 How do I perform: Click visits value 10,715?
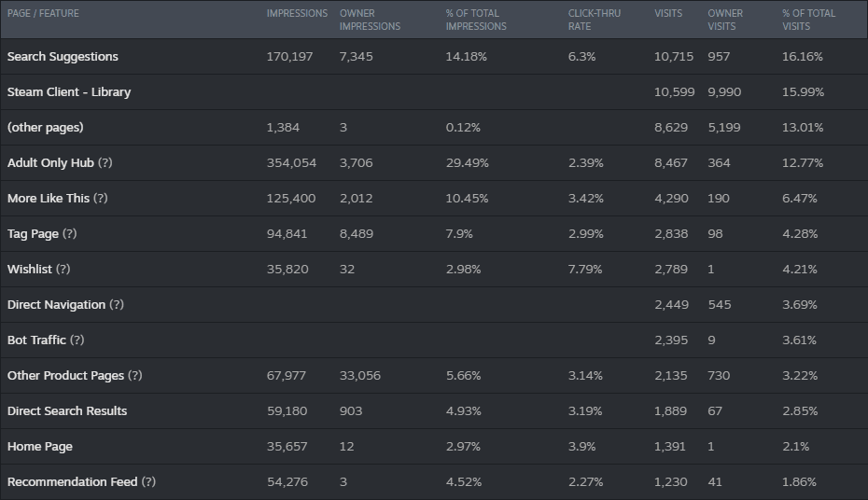[x=674, y=56]
